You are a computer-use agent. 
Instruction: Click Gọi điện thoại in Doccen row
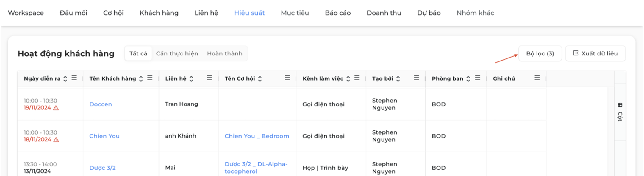pos(323,104)
